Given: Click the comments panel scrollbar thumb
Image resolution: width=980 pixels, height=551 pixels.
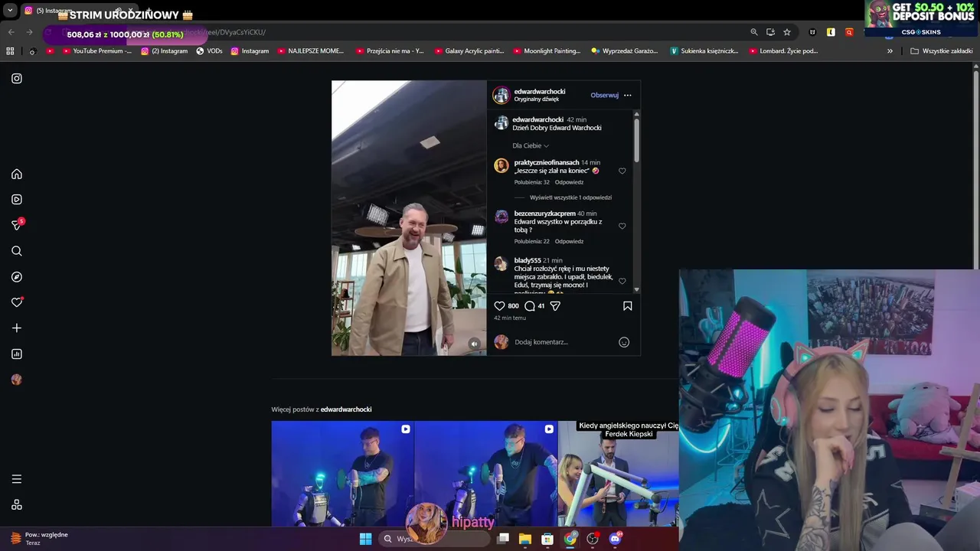Looking at the screenshot, I should pyautogui.click(x=636, y=139).
